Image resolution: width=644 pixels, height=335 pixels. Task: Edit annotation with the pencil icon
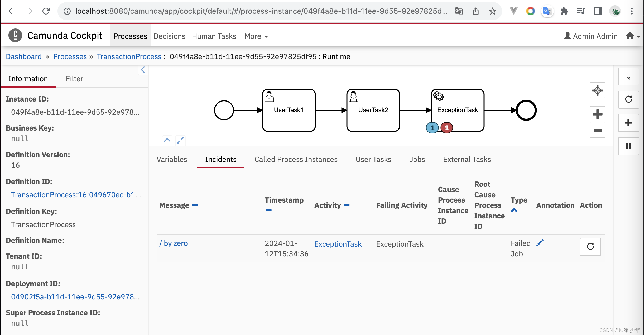(540, 243)
